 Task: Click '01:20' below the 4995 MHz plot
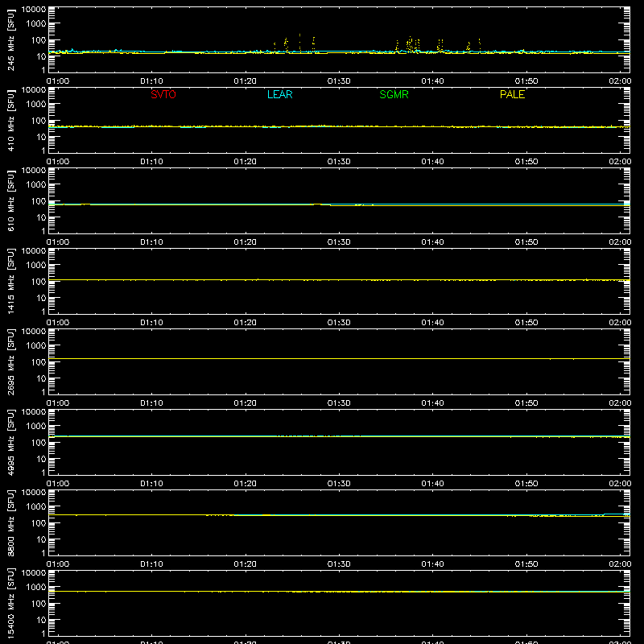coord(246,484)
